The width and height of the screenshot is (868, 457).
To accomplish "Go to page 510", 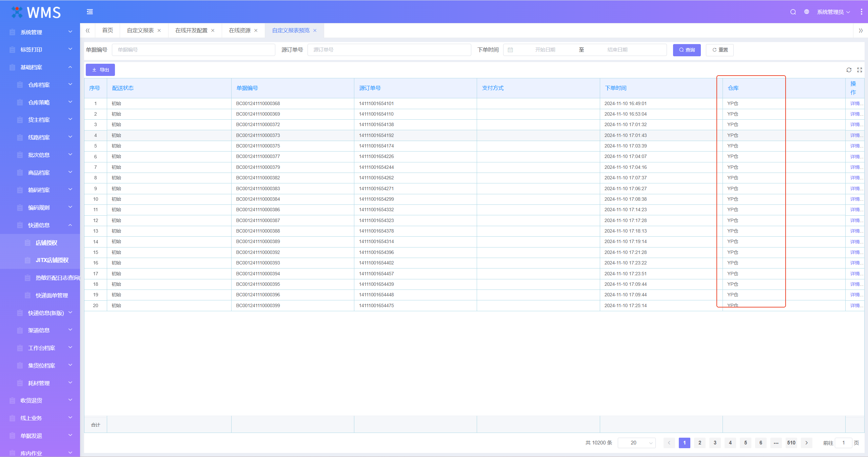I will (791, 443).
